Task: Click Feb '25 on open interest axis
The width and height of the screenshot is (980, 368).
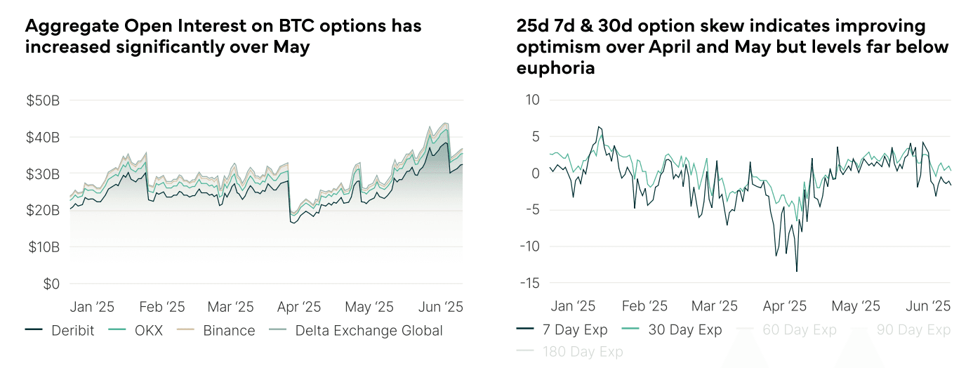Action: [x=162, y=307]
